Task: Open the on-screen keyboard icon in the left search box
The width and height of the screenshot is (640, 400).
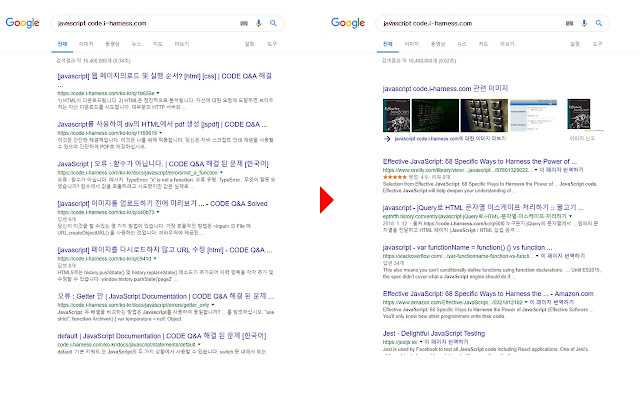Action: pyautogui.click(x=244, y=23)
